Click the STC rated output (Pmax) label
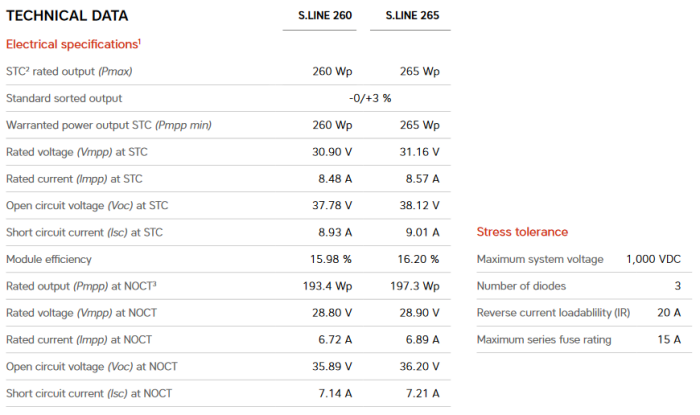 pos(69,71)
